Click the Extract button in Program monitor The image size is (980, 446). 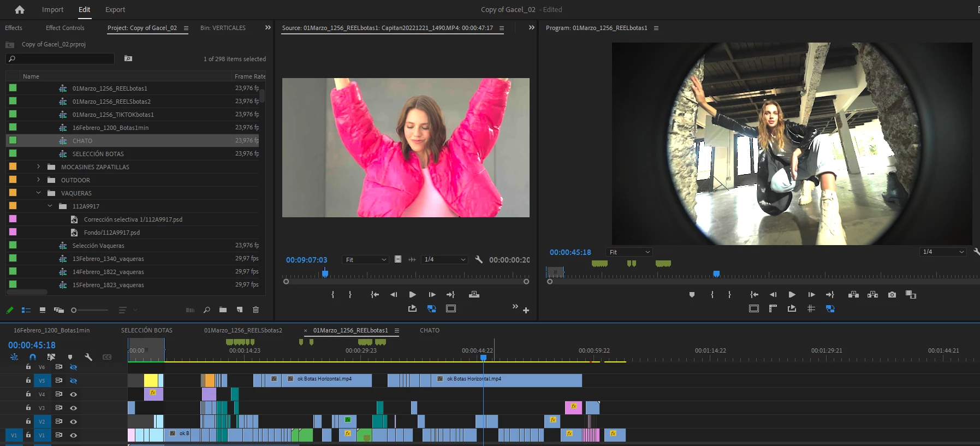pos(872,295)
